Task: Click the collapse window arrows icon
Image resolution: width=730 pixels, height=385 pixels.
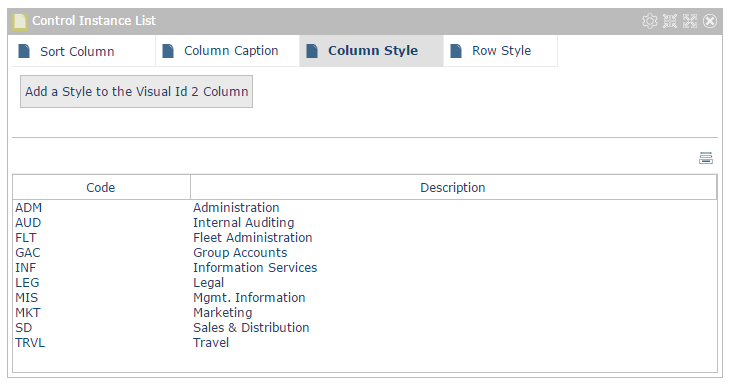Action: pos(670,21)
